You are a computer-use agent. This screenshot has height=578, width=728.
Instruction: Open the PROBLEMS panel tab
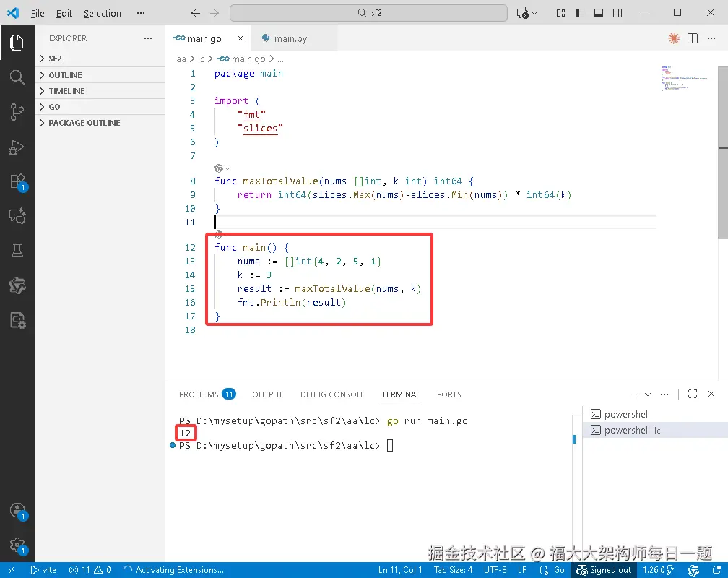[207, 394]
